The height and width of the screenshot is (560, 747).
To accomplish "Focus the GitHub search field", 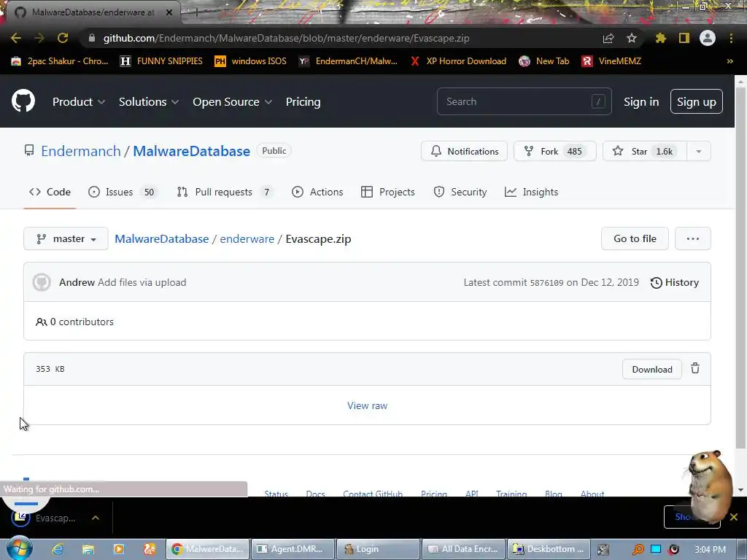I will [x=524, y=101].
